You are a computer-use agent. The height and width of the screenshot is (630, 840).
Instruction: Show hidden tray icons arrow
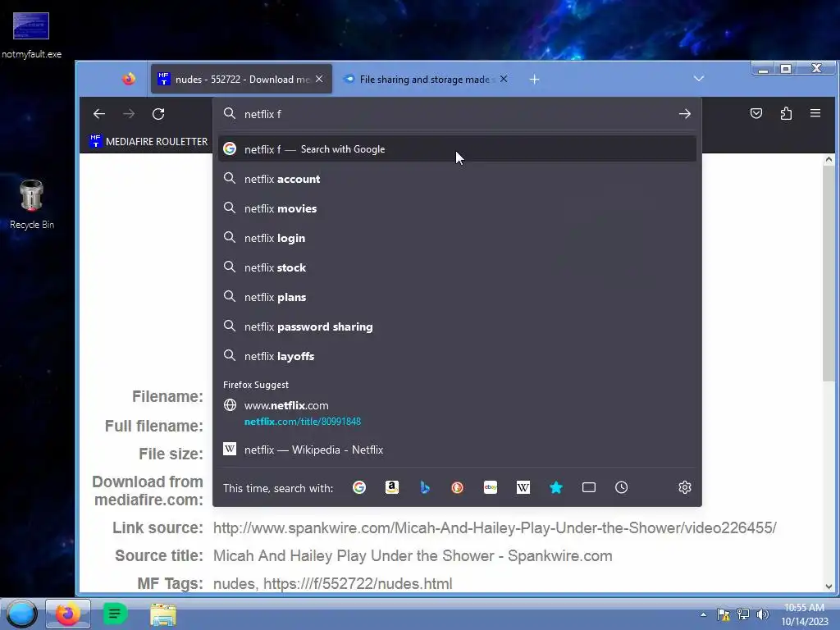[x=703, y=614]
